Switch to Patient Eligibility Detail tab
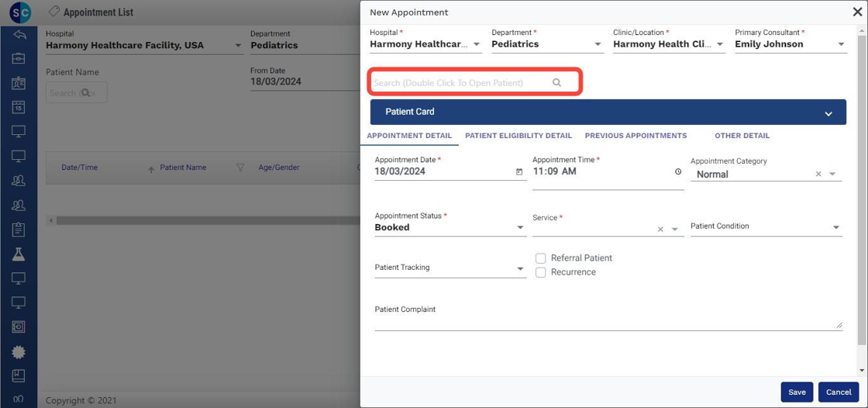This screenshot has width=868, height=408. click(518, 136)
